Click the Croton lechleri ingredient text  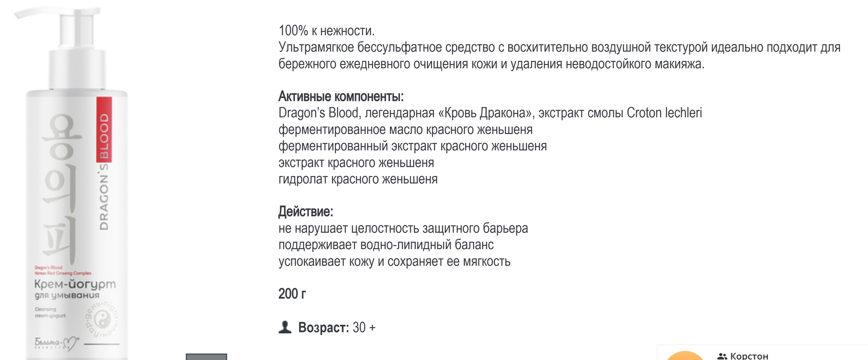click(x=664, y=113)
